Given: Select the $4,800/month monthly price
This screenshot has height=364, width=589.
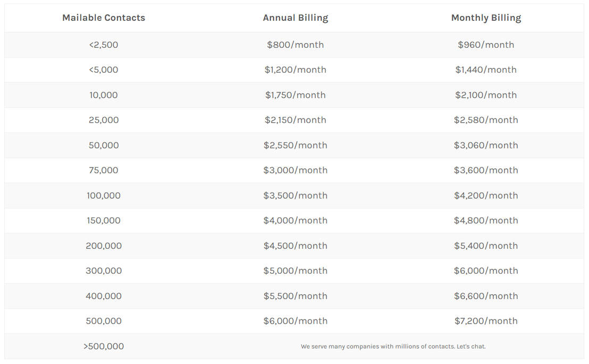Looking at the screenshot, I should (x=486, y=220).
